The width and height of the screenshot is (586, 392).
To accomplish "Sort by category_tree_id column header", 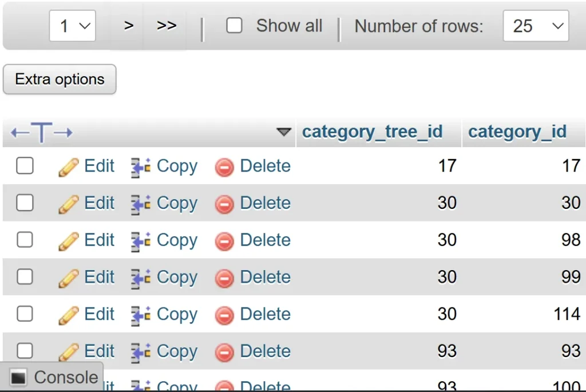I will 372,132.
